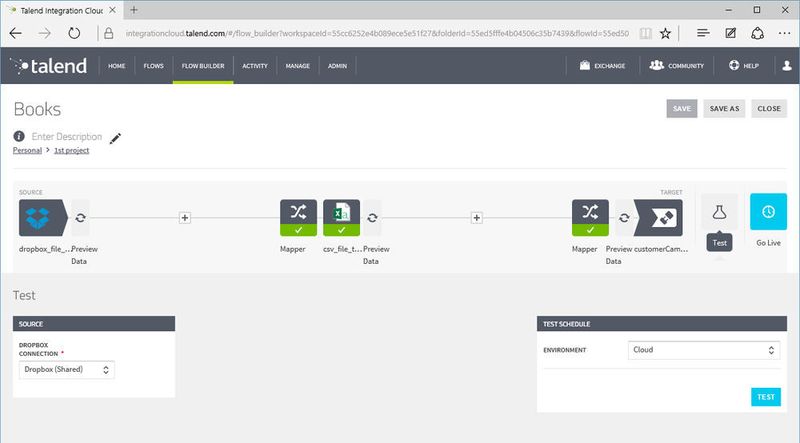Open the browser Hub menu
800x443 pixels.
(x=703, y=33)
